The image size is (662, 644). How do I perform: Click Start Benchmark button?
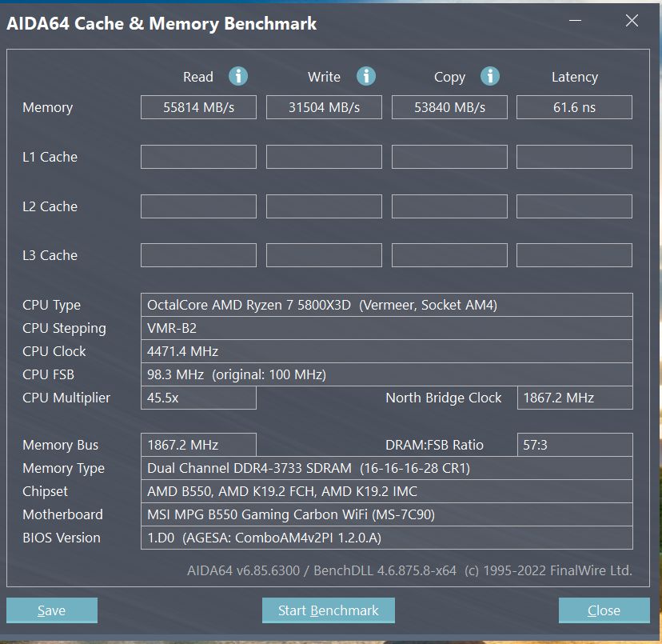[329, 610]
